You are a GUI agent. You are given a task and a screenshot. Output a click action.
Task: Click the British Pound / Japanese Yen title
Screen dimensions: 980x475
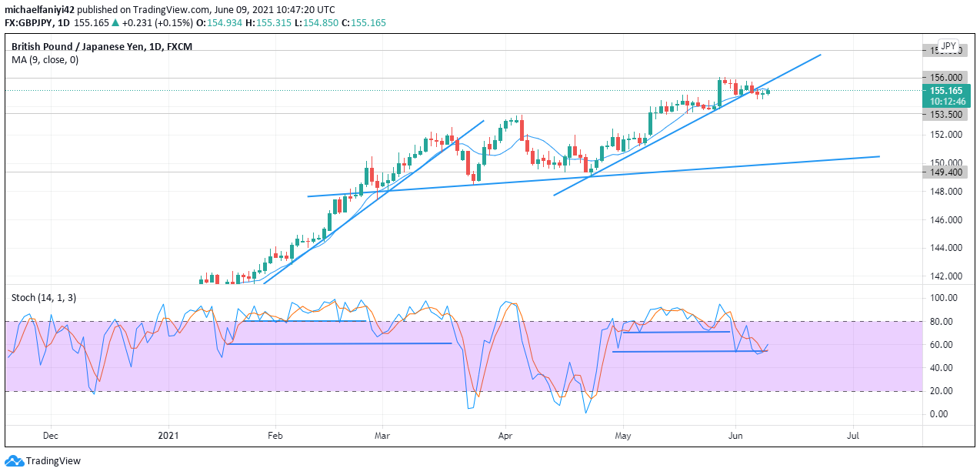click(102, 47)
